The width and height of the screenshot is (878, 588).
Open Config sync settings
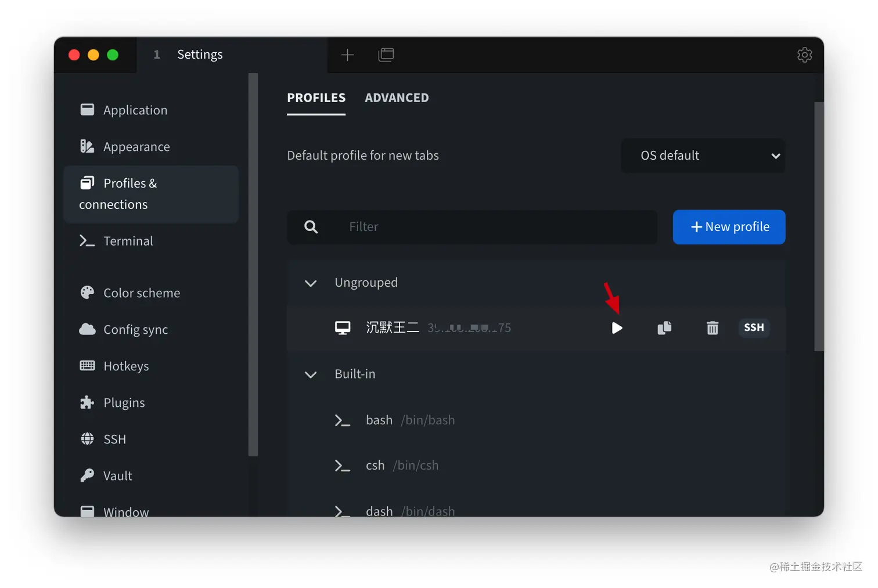click(x=151, y=330)
